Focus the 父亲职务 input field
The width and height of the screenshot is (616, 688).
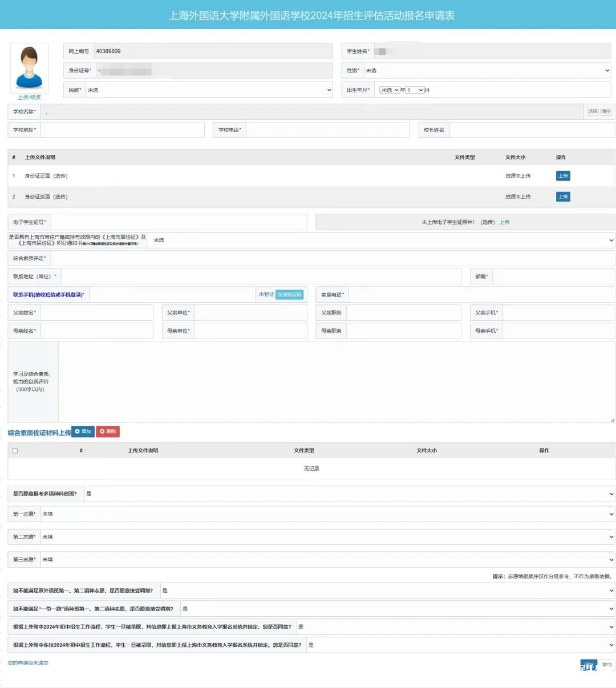pyautogui.click(x=404, y=313)
